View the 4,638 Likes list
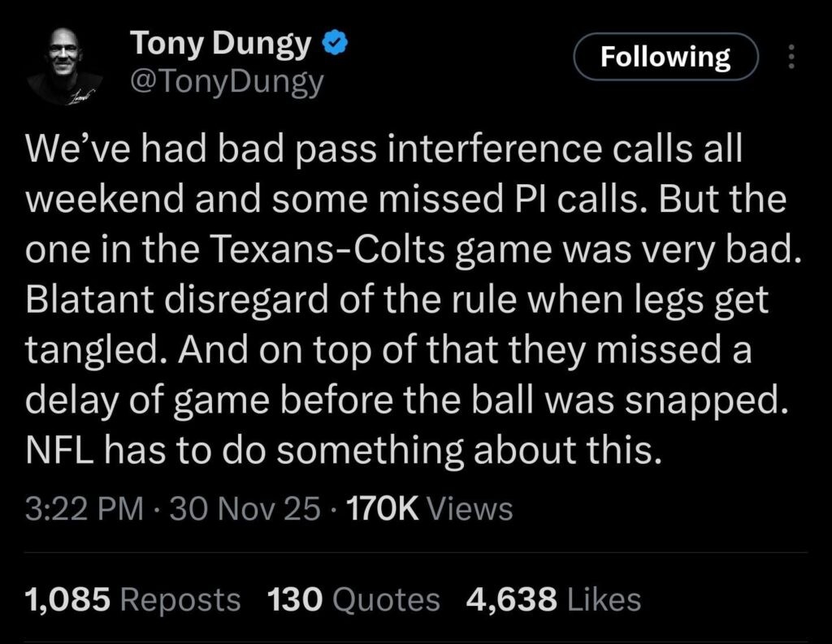832x644 pixels. point(553,600)
